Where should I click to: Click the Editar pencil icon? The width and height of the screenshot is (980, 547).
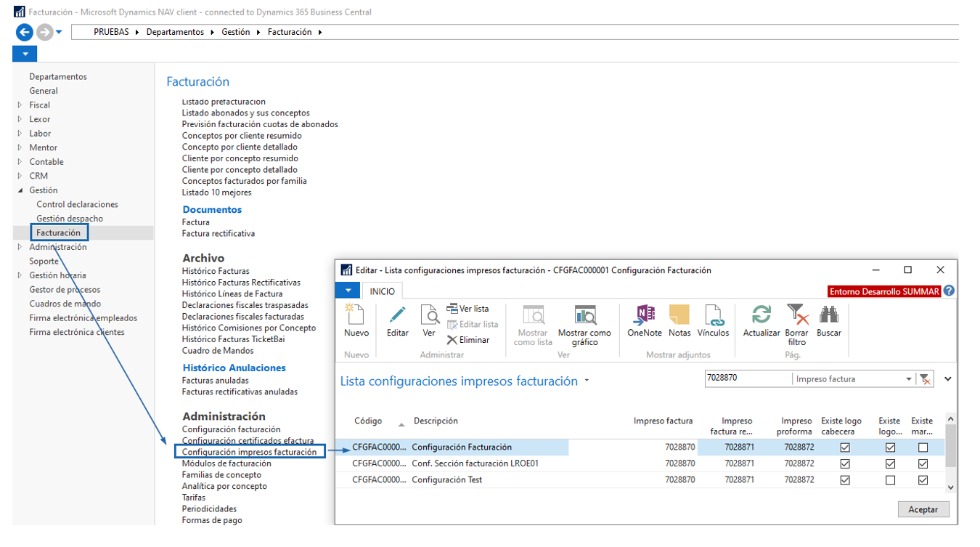(x=397, y=316)
